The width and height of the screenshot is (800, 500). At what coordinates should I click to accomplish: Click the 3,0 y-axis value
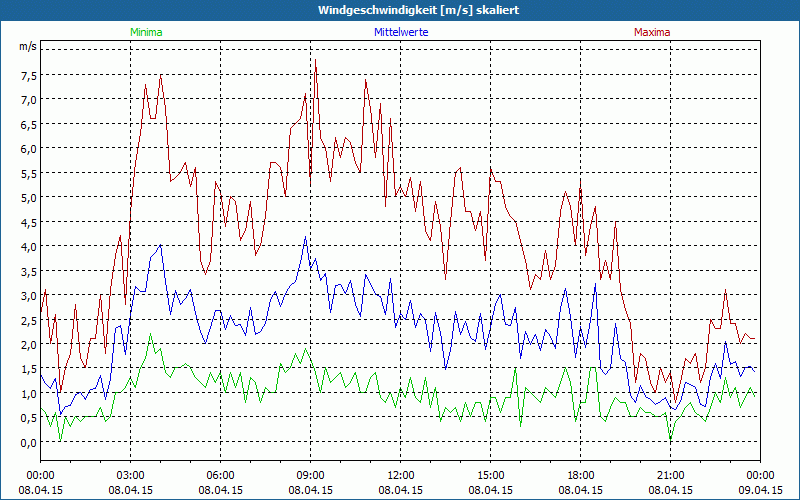point(29,296)
